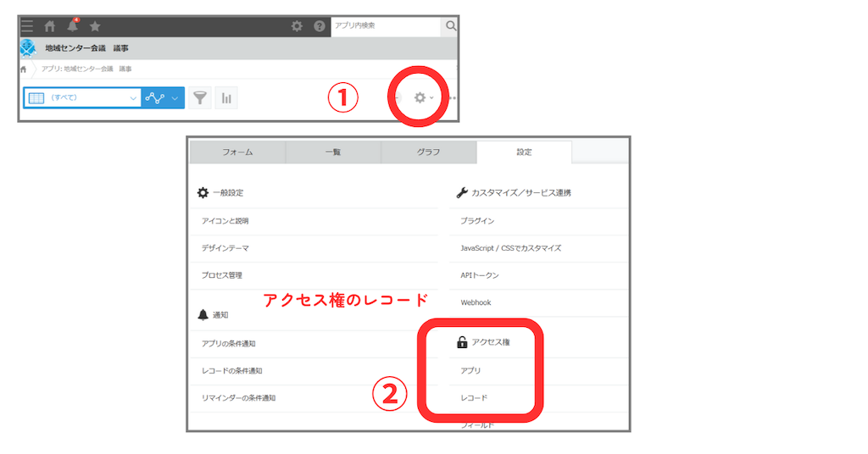Click the 一般設定 section heading
This screenshot has height=454, width=868.
(228, 193)
